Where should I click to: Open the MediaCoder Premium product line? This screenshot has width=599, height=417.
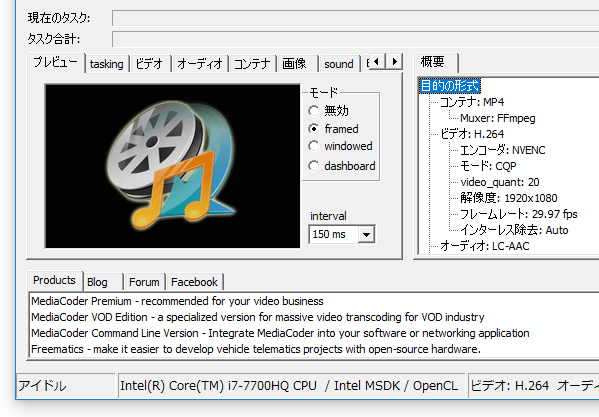pos(177,301)
